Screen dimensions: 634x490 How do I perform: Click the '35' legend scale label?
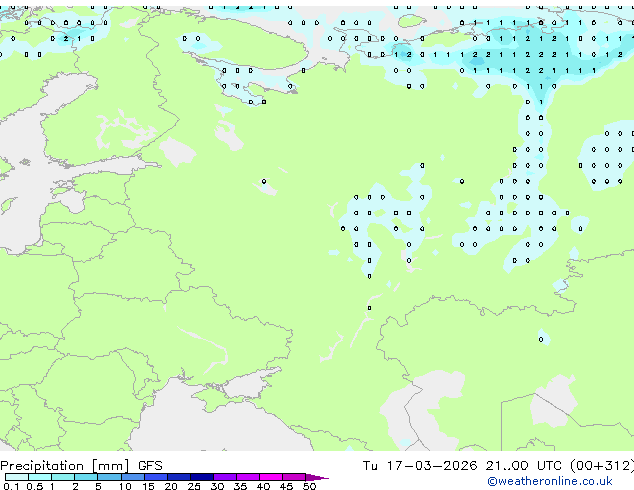tap(240, 486)
